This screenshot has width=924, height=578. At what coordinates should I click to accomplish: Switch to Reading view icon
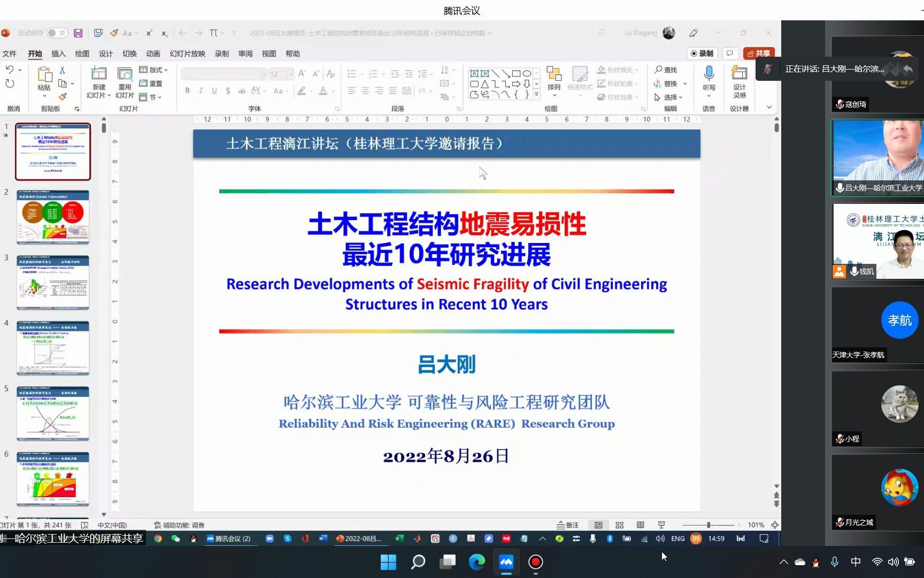point(640,525)
